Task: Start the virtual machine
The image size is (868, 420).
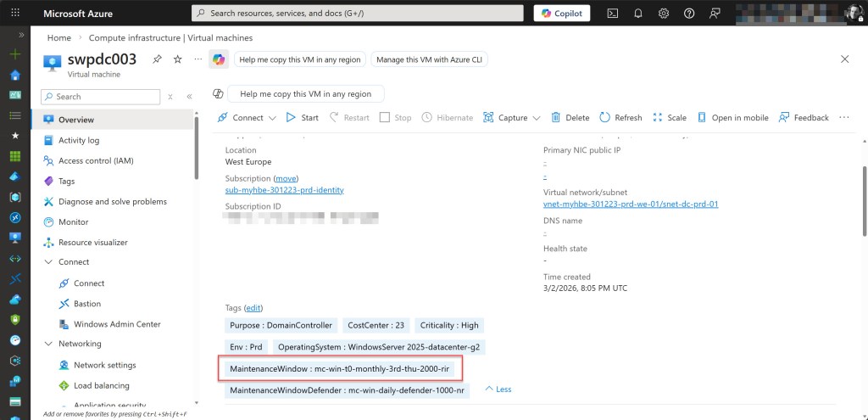Action: [x=302, y=118]
